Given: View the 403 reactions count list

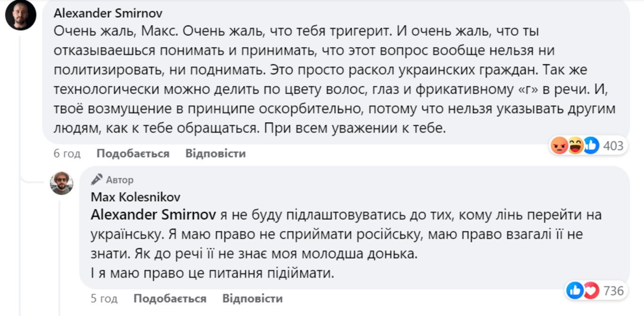Looking at the screenshot, I should pyautogui.click(x=613, y=146).
